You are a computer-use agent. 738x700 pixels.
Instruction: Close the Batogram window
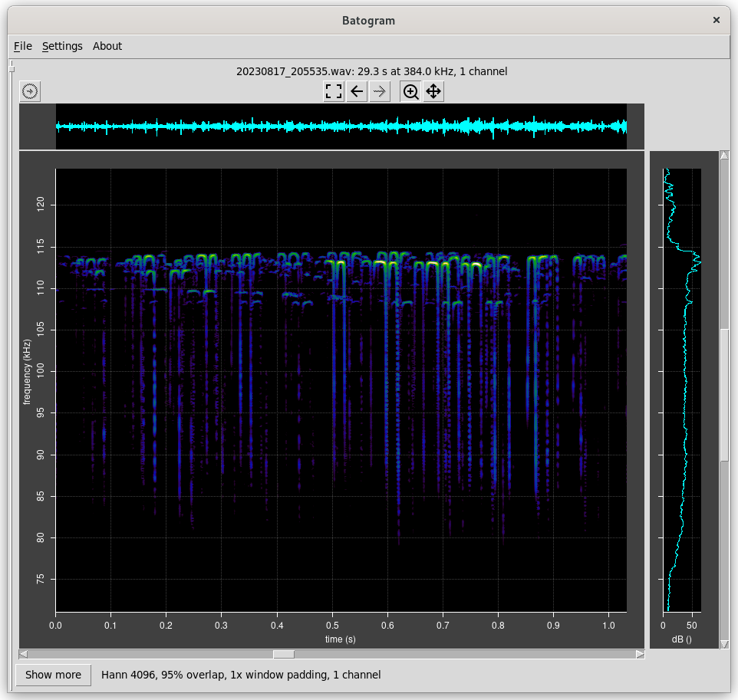[x=717, y=21]
